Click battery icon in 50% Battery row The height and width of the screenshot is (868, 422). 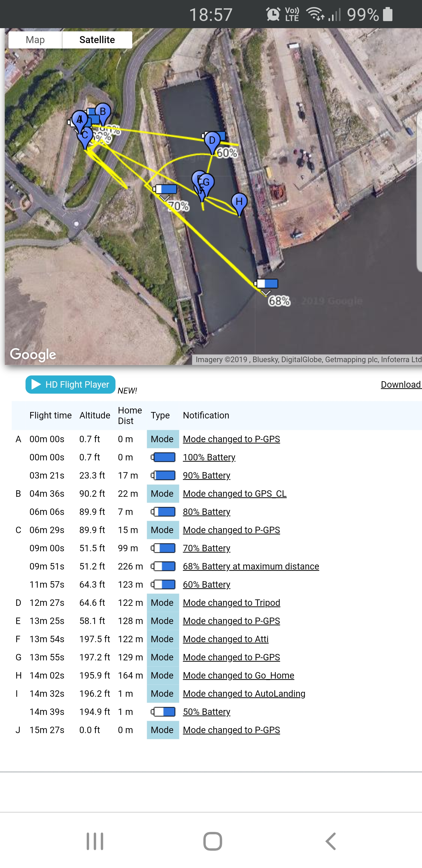pyautogui.click(x=163, y=712)
